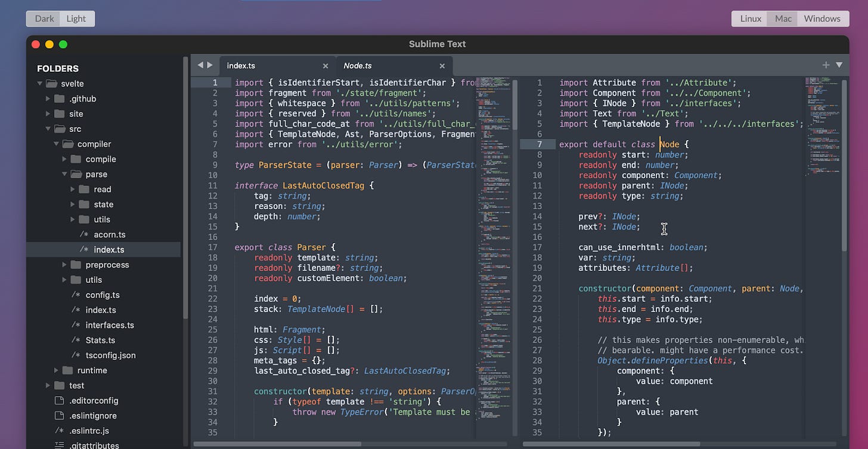
Task: Click the config.ts code file icon
Action: [76, 295]
